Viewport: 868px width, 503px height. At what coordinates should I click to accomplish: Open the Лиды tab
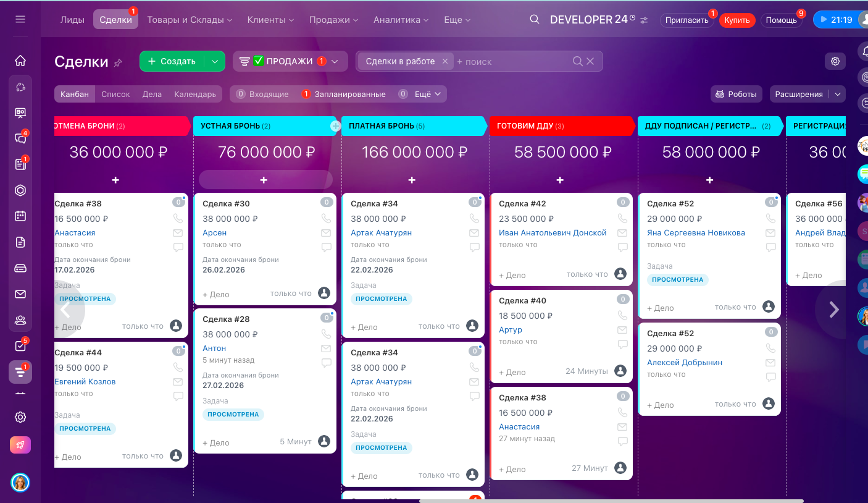[73, 20]
